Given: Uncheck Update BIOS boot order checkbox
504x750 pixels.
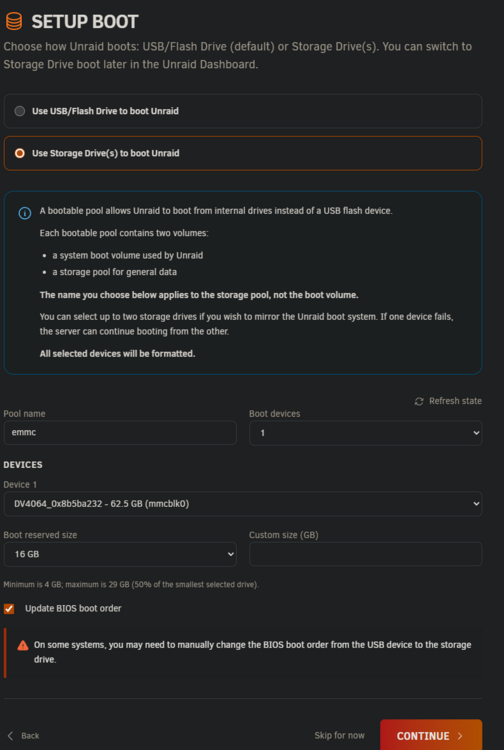Looking at the screenshot, I should tap(9, 609).
